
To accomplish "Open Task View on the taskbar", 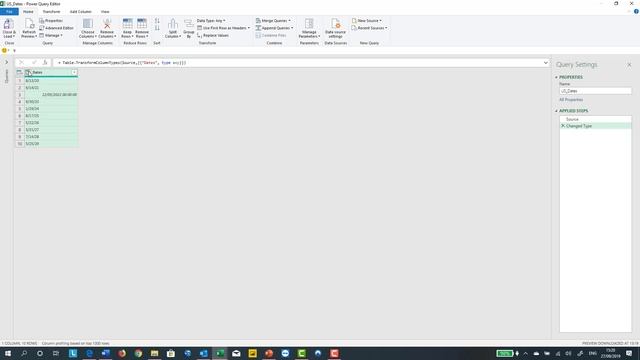I will [56, 353].
